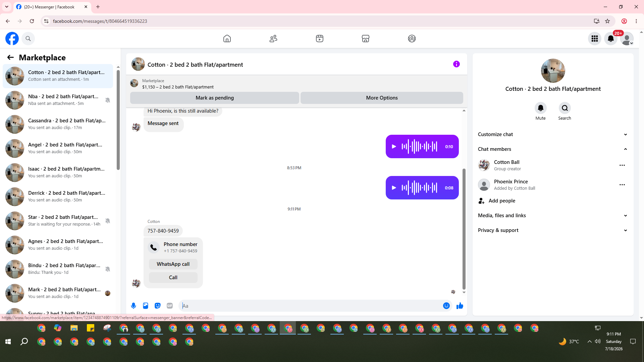
Task: Open the listing thumbnail in chat details
Action: 553,71
